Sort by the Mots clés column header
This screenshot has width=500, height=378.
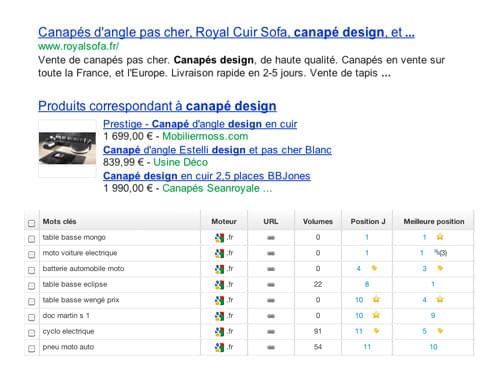(59, 221)
